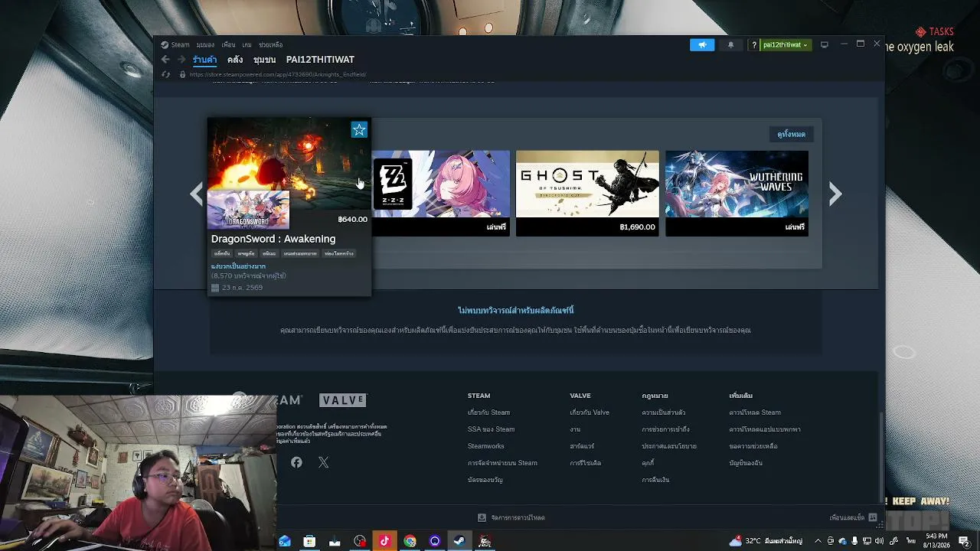This screenshot has height=551, width=980.
Task: Open the เกี่ยวกับ Steam footer link
Action: (x=488, y=412)
